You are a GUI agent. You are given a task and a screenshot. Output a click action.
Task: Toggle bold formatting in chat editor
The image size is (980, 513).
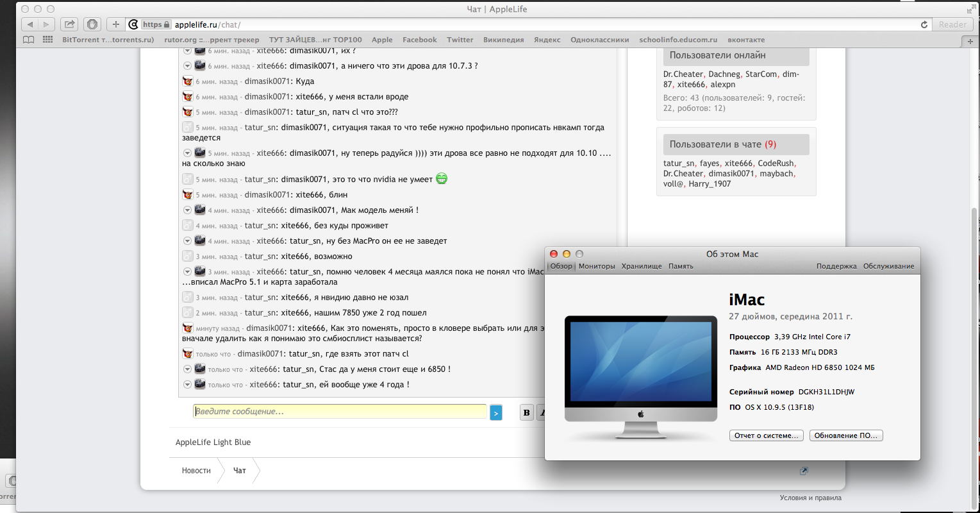526,413
